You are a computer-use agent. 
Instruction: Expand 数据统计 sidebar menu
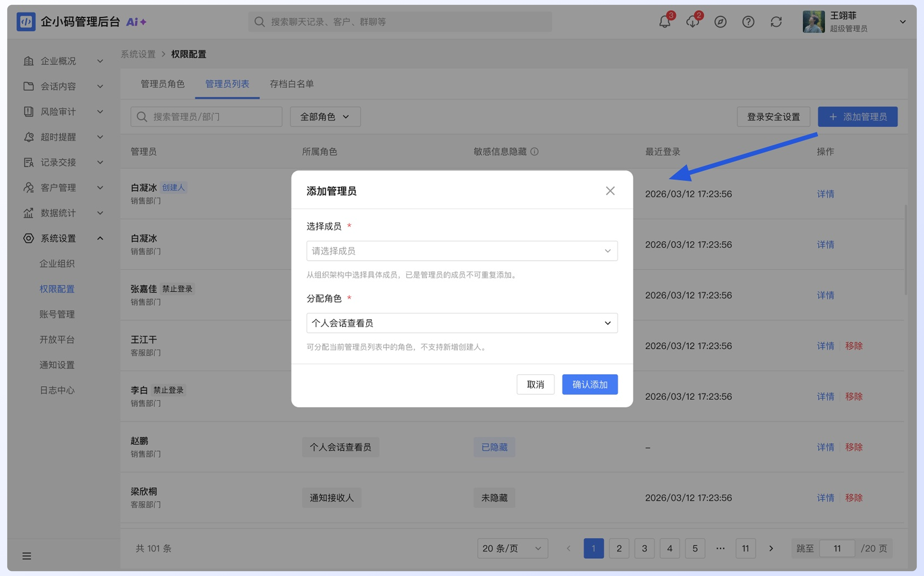click(x=63, y=213)
